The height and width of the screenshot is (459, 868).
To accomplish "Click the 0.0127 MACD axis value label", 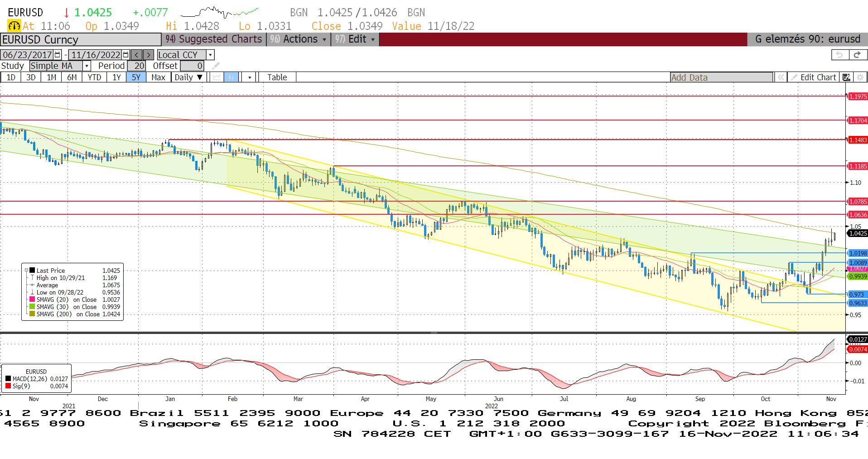I will click(x=857, y=339).
